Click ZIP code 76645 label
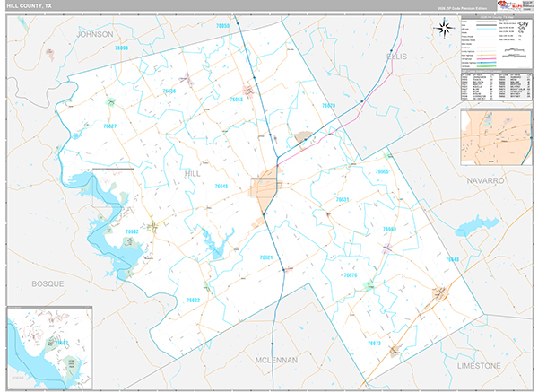This screenshot has width=538, height=392. tap(221, 186)
